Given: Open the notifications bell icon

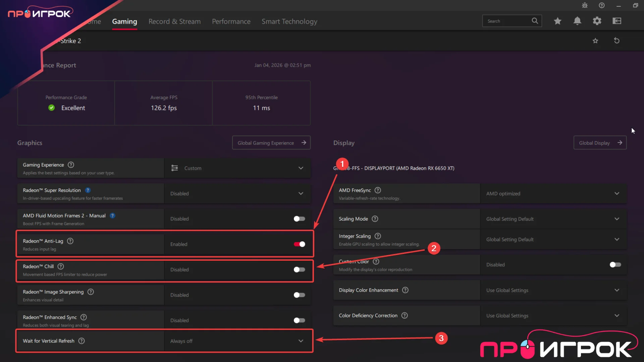Looking at the screenshot, I should pyautogui.click(x=577, y=21).
